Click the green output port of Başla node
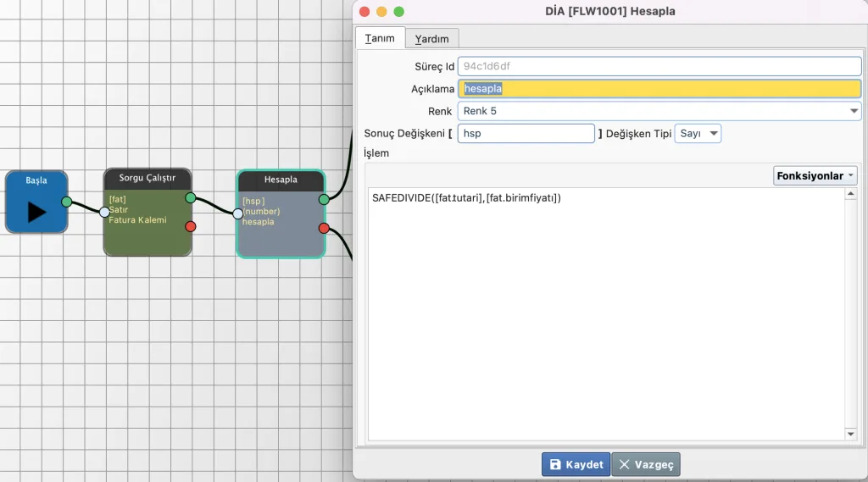 pyautogui.click(x=66, y=202)
